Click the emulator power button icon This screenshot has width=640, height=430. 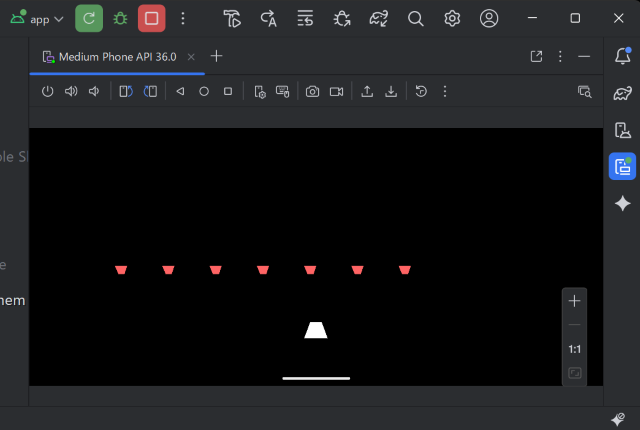click(x=47, y=91)
